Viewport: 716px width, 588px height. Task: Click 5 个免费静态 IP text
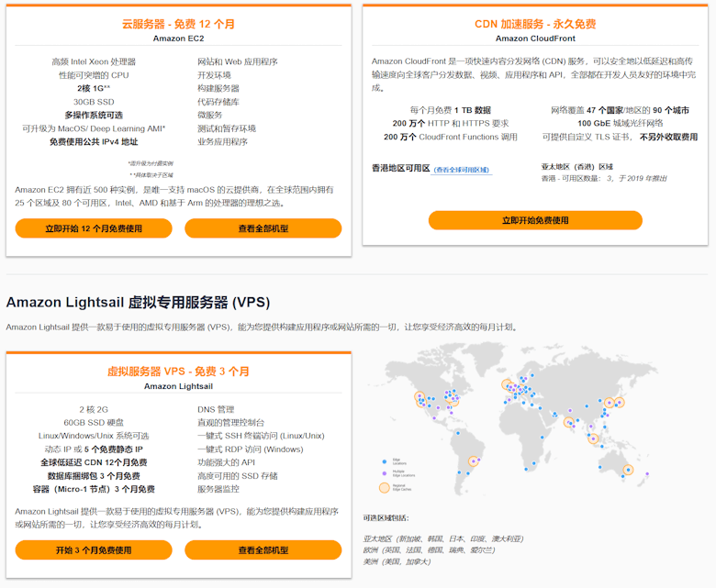114,449
